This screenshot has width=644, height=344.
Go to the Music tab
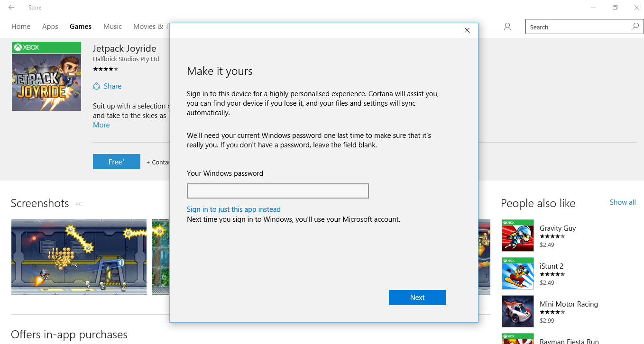(113, 27)
